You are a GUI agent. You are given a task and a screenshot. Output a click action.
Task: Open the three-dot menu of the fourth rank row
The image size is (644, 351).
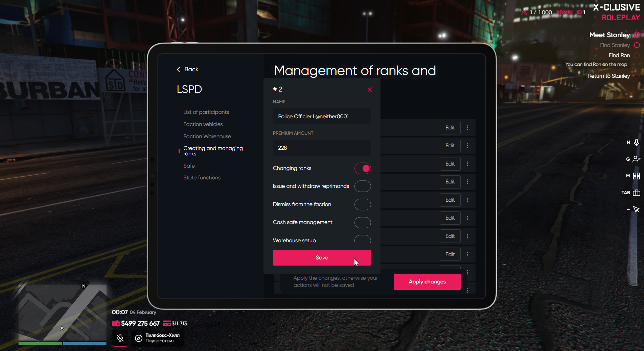(468, 182)
